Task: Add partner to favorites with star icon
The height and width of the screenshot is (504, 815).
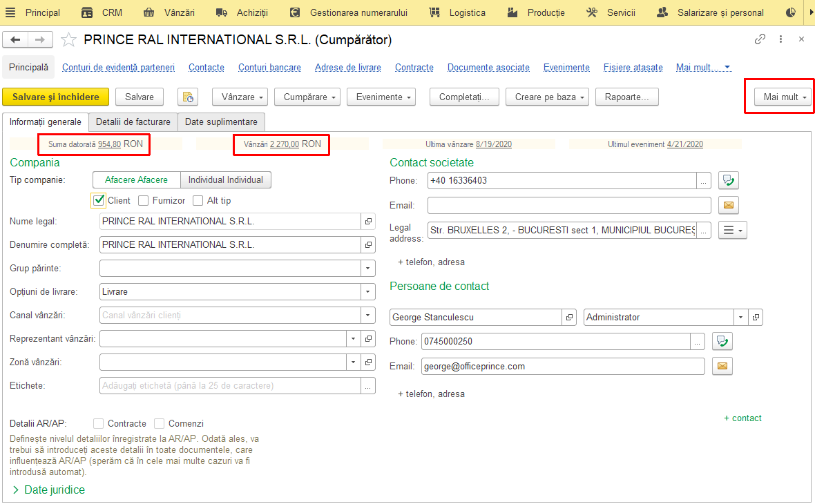Action: point(68,39)
